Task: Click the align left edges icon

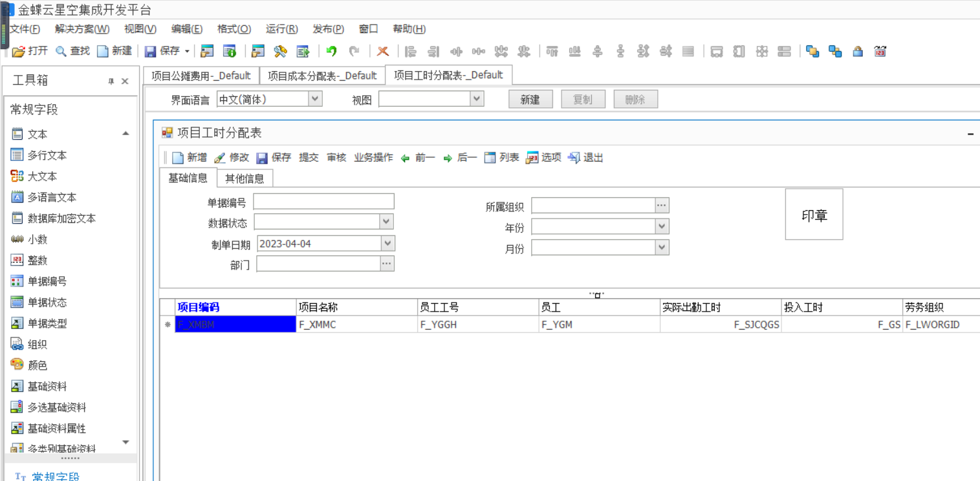Action: [411, 51]
